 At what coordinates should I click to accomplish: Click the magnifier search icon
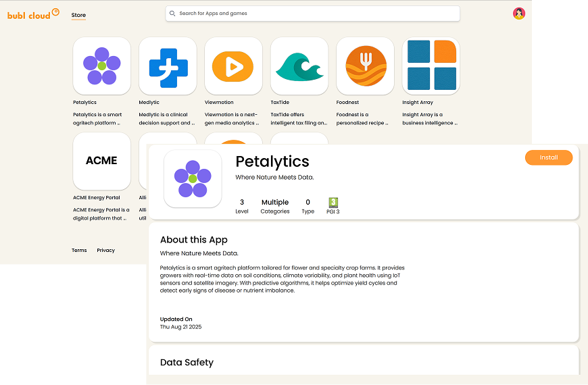coord(173,14)
